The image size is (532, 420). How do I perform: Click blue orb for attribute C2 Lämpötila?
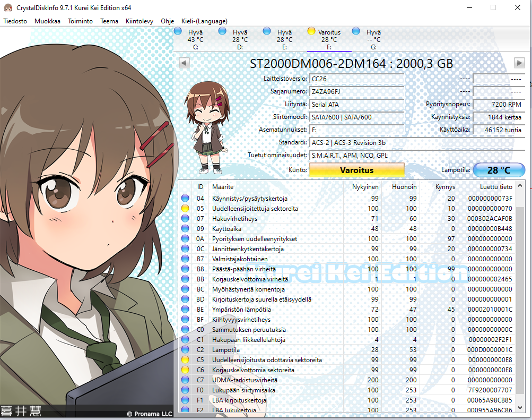coord(185,349)
